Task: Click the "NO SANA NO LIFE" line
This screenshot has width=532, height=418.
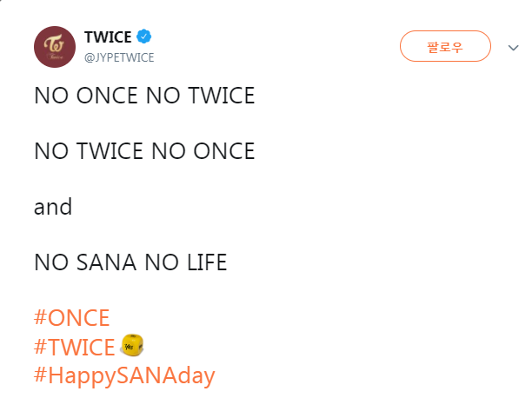Action: [130, 262]
